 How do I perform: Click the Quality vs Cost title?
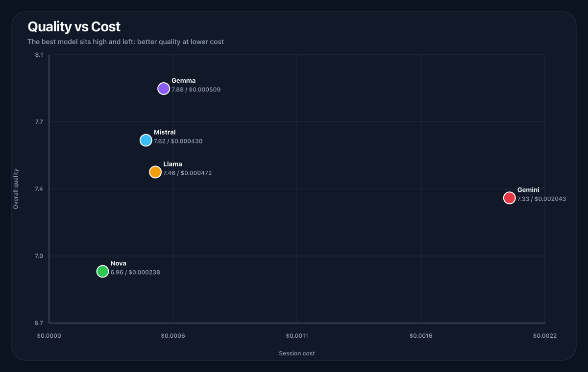(74, 26)
